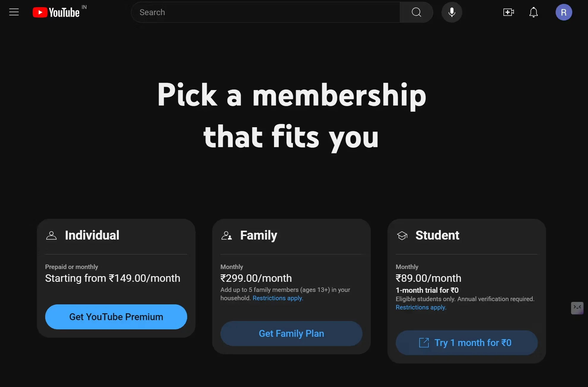Open the notifications bell

point(534,12)
